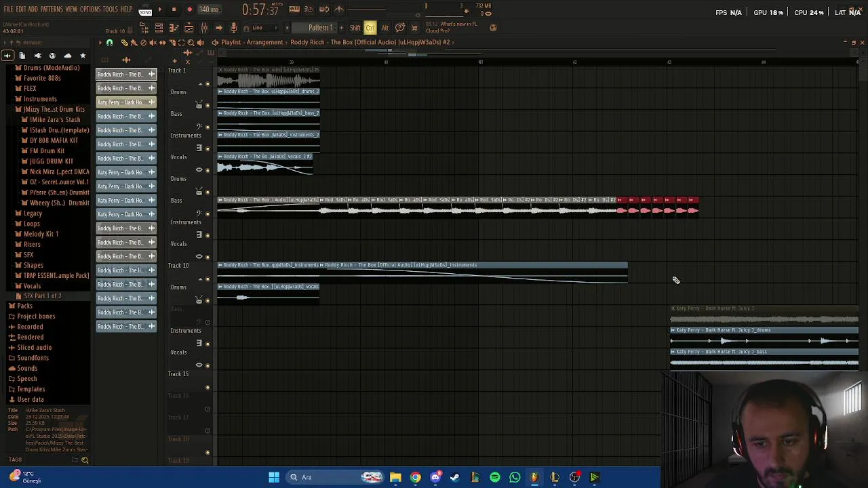This screenshot has height=488, width=868.
Task: Click the recording countdown icon
Action: [309, 9]
